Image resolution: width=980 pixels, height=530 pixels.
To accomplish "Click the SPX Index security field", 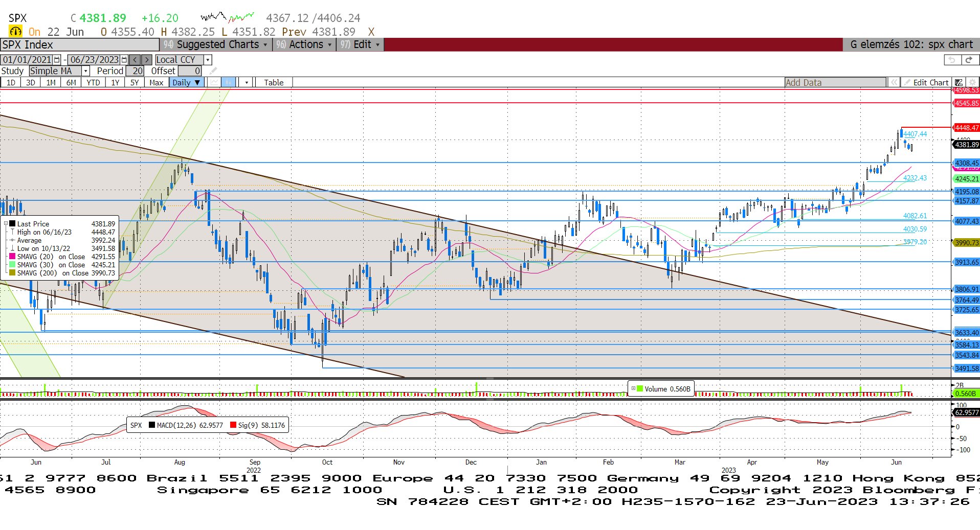I will point(80,44).
